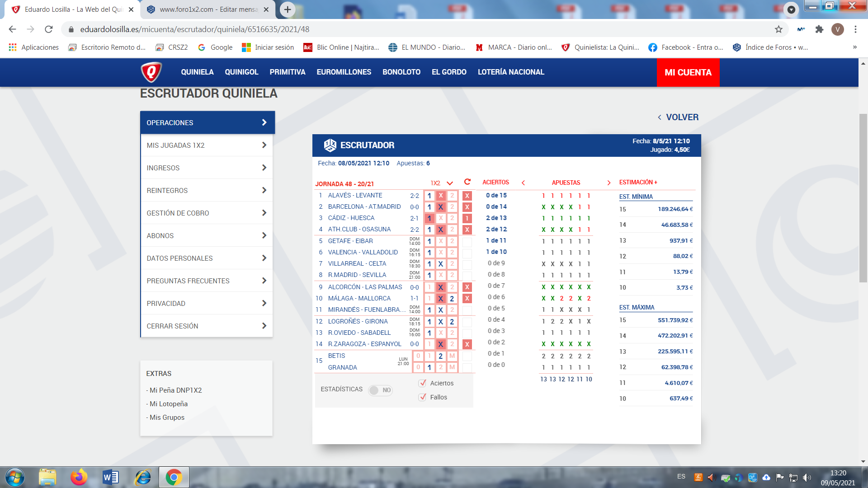Toggle the ESTADÍSTICAS switch
The width and height of the screenshot is (868, 488).
(380, 390)
